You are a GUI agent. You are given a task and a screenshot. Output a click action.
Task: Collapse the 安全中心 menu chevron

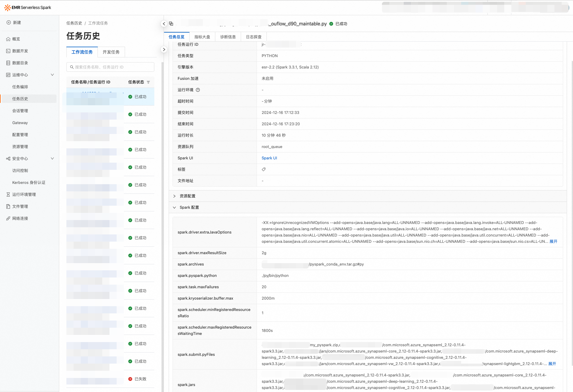(x=52, y=159)
